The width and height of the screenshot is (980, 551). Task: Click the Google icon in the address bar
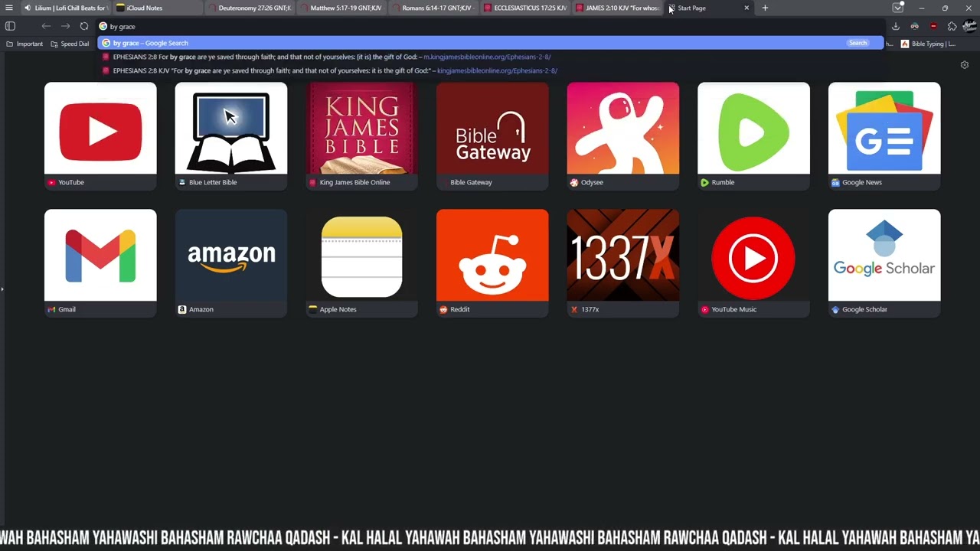[103, 26]
